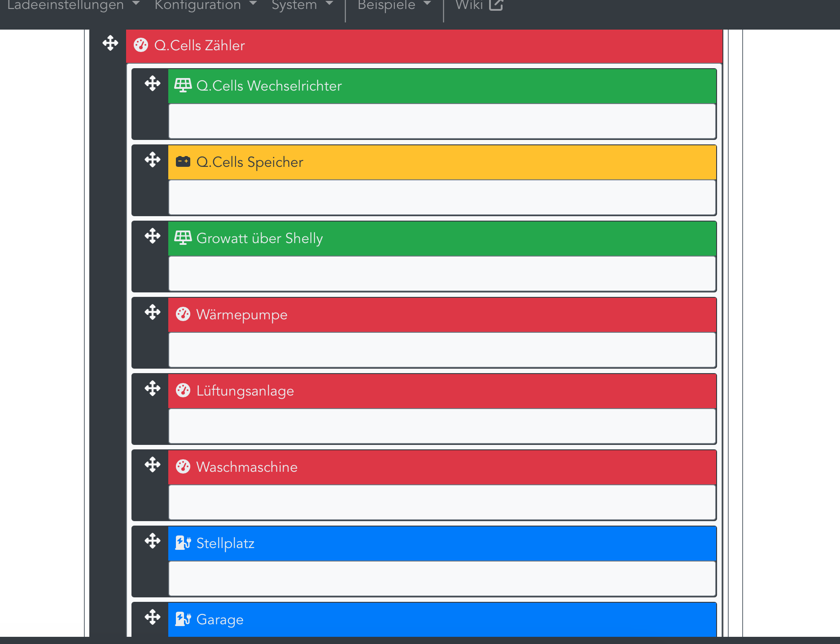
Task: Grab the move handle of Q.Cells Wechselrichter
Action: [x=153, y=83]
